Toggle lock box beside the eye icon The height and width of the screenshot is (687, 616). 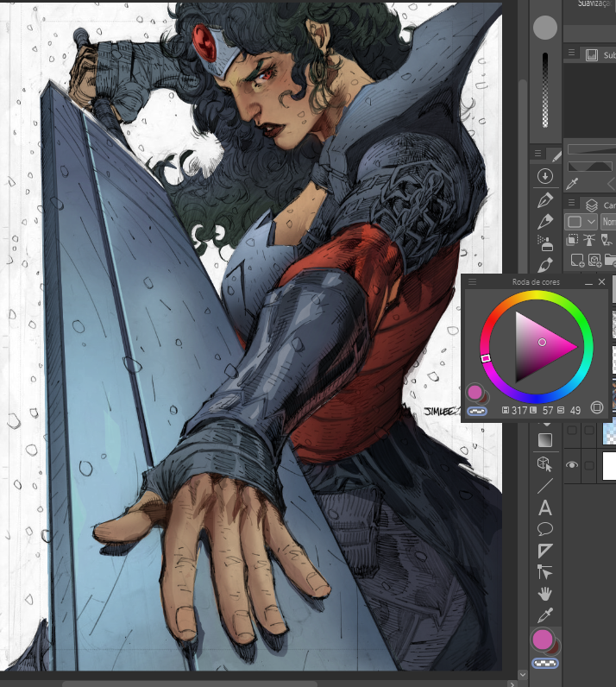coord(589,465)
